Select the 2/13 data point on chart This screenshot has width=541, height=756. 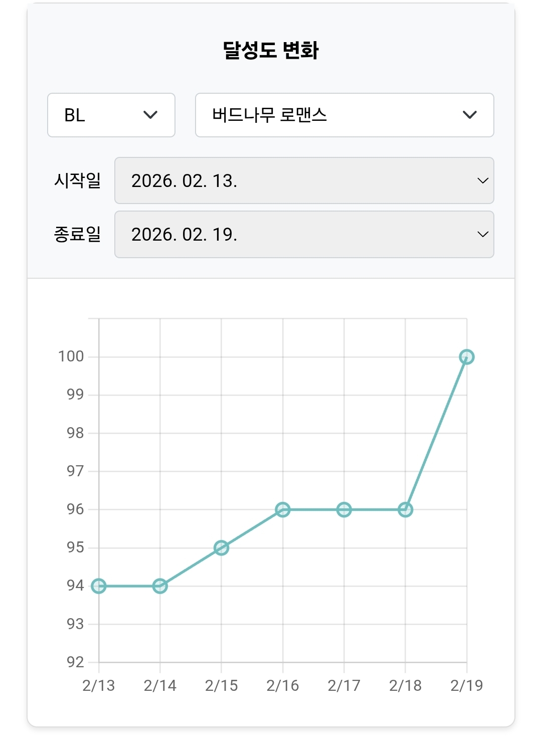point(99,586)
